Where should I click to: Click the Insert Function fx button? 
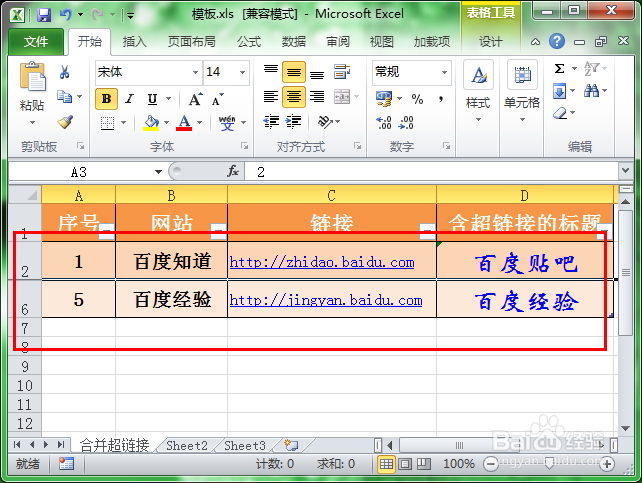[x=233, y=171]
